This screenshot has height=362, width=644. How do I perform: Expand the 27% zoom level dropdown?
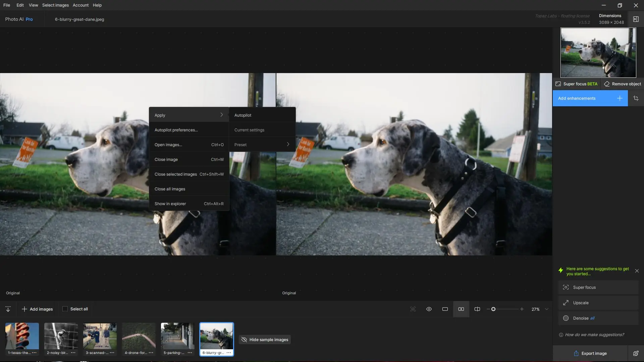[547, 309]
